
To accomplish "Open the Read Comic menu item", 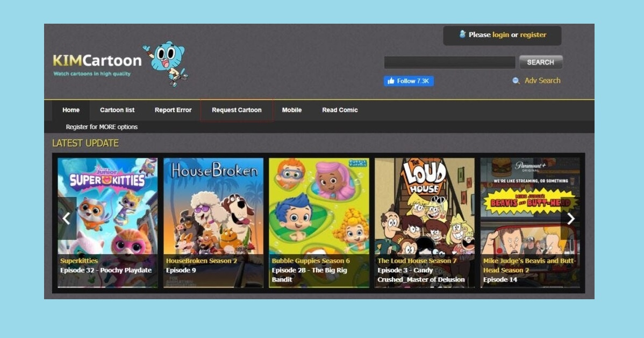I will (x=340, y=110).
